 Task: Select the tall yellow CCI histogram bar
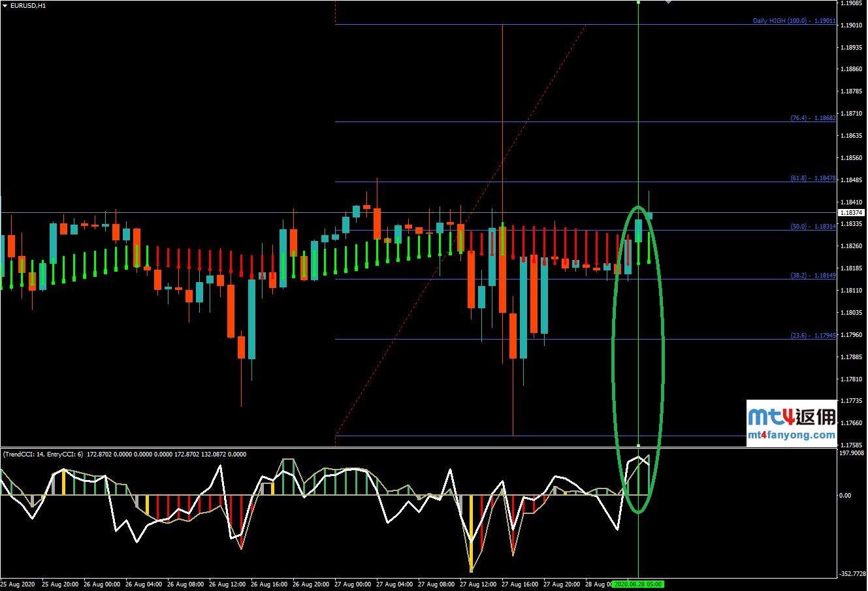coord(471,532)
